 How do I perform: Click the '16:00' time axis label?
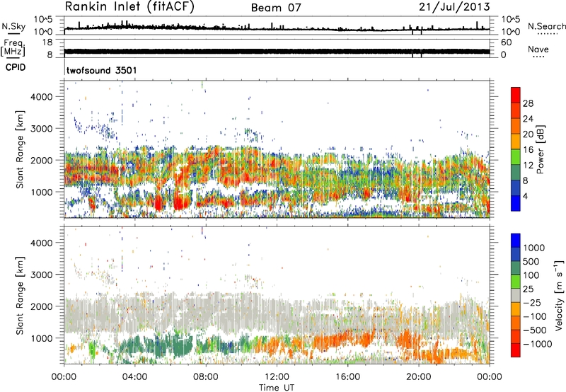[x=347, y=377]
